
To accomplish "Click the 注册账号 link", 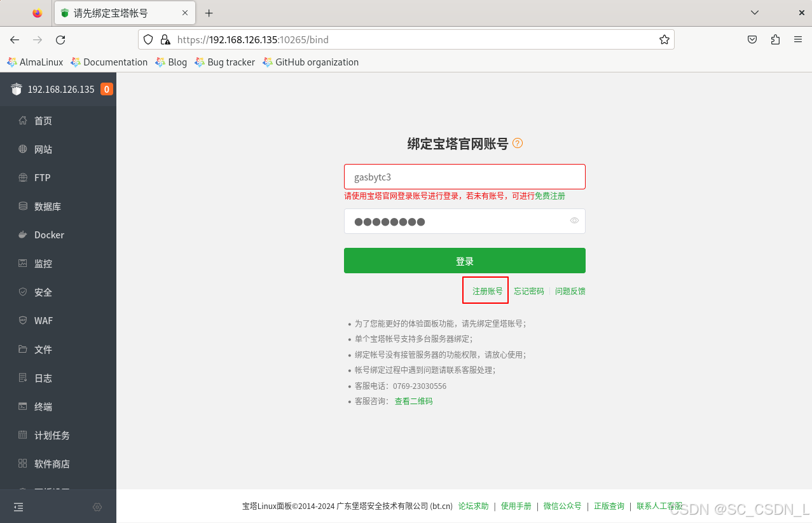I will pyautogui.click(x=487, y=291).
